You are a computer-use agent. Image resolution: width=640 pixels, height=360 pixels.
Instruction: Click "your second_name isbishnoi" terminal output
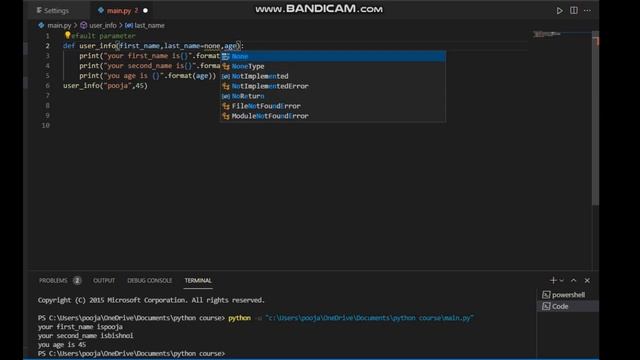pyautogui.click(x=86, y=336)
